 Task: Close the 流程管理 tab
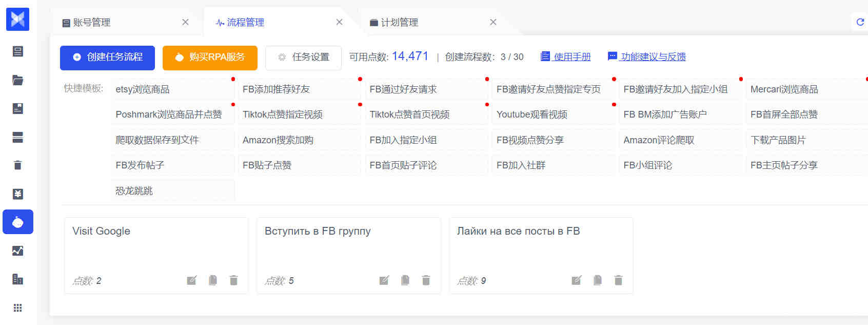tap(339, 22)
